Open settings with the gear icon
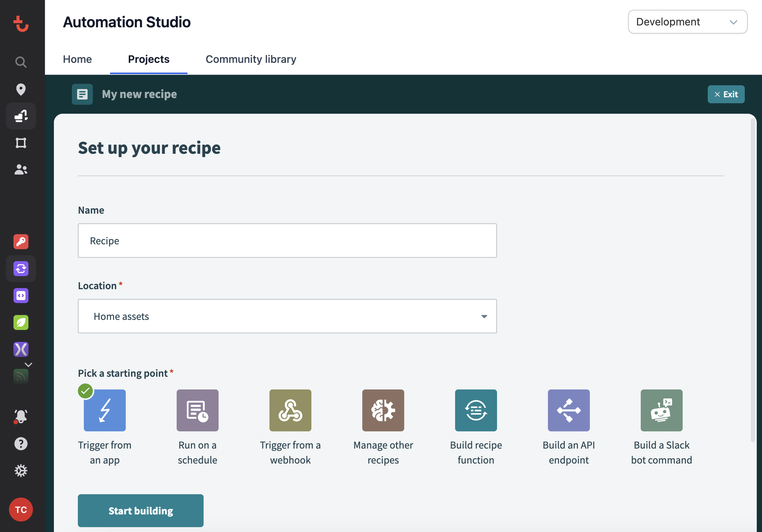The height and width of the screenshot is (532, 762). 21,471
